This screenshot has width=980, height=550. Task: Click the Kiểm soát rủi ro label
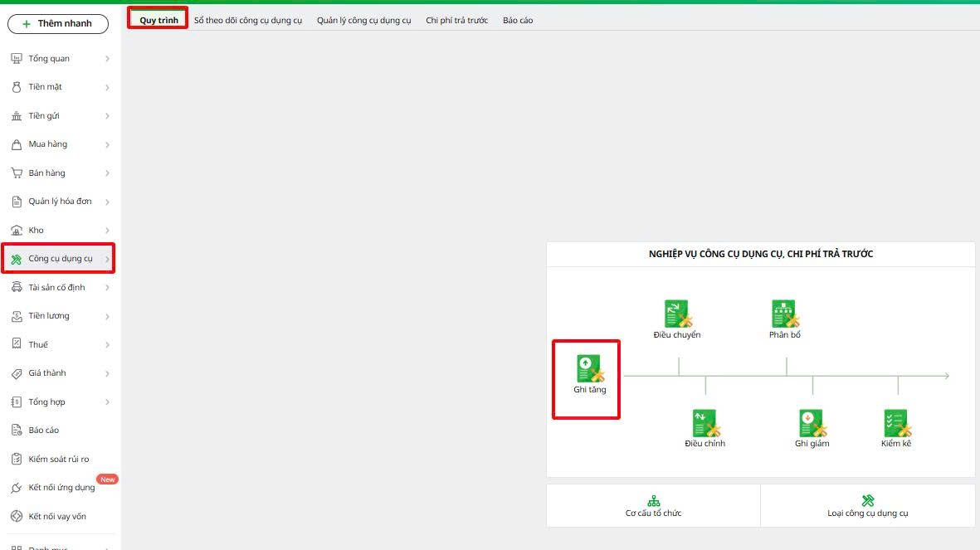(59, 460)
